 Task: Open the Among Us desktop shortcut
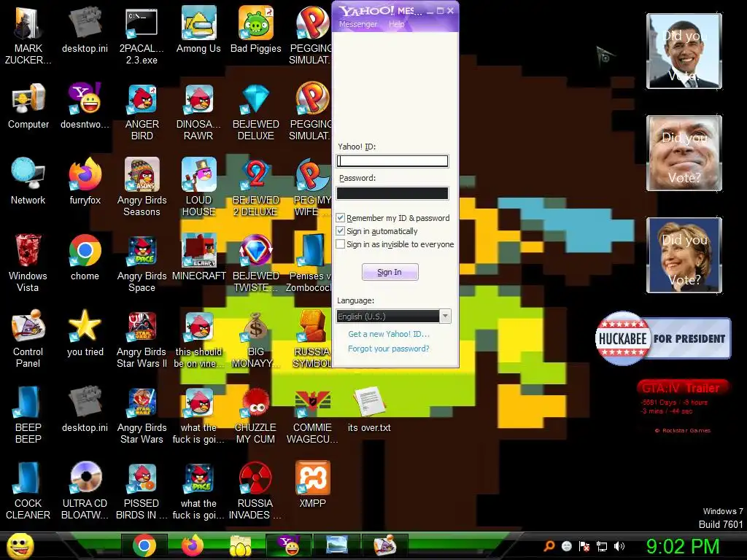click(198, 29)
